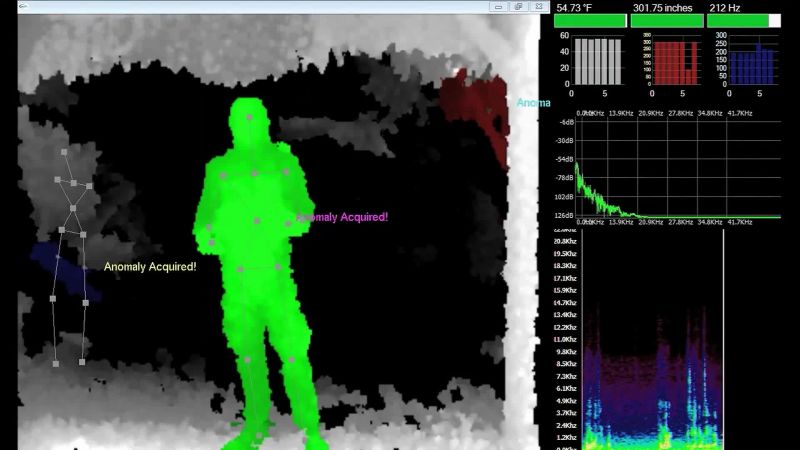The image size is (800, 450).
Task: Click the 2.4Khz spectrogram label
Action: (566, 425)
